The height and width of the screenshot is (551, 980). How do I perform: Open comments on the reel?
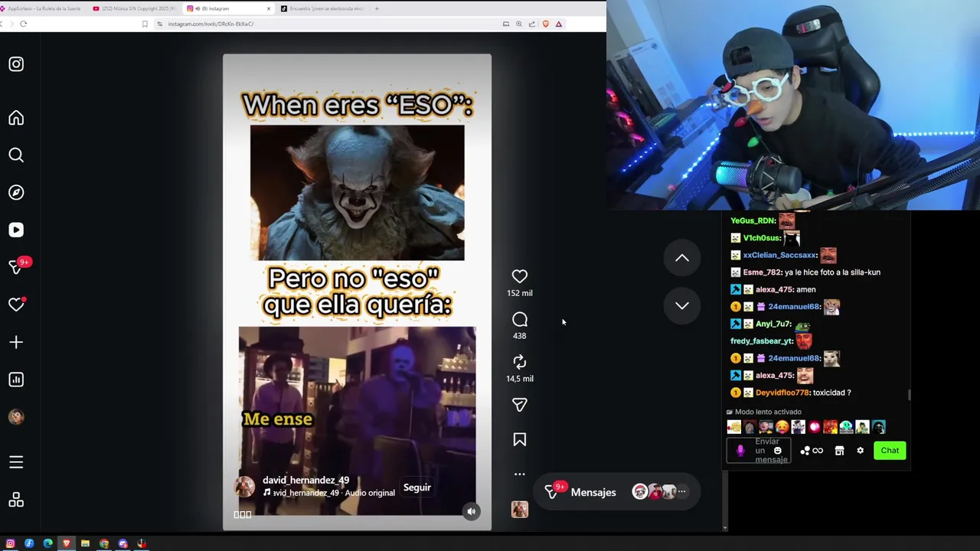[x=520, y=319]
